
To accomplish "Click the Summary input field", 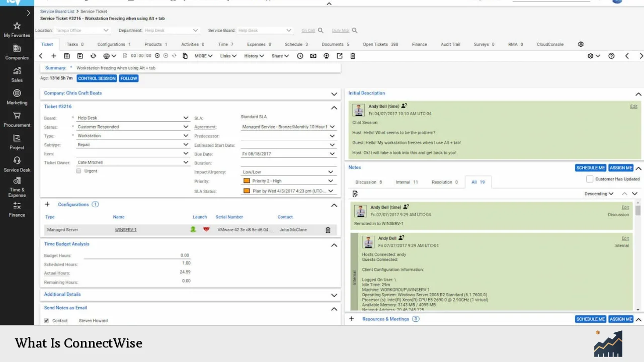I will point(208,68).
